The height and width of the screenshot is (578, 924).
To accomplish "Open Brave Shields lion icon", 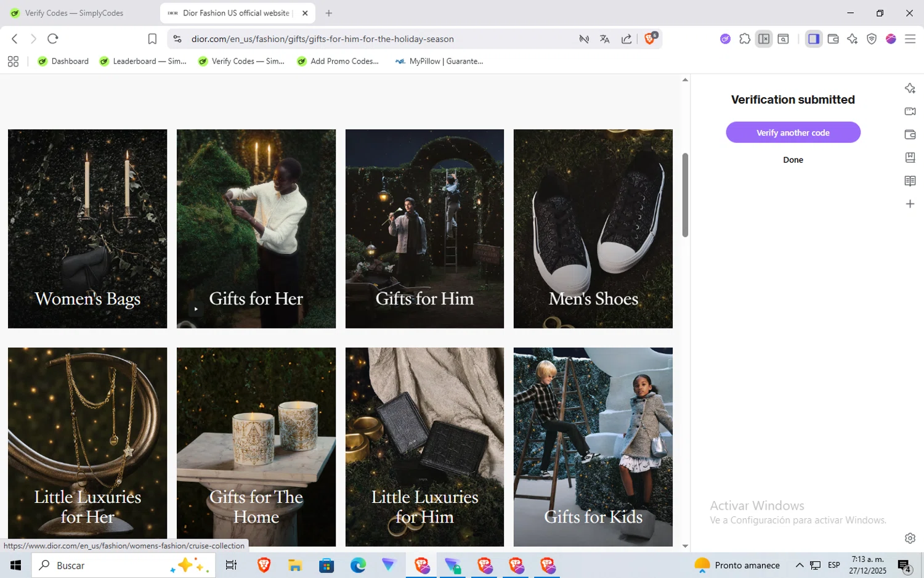I will [650, 38].
